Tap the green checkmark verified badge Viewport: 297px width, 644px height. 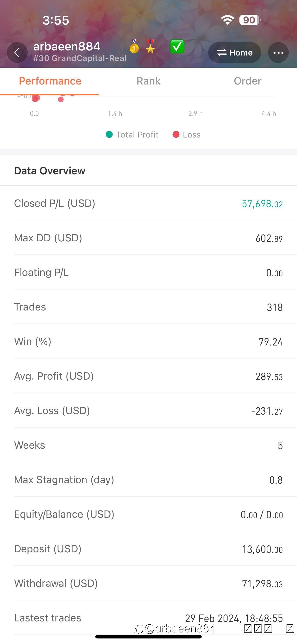coord(177,47)
